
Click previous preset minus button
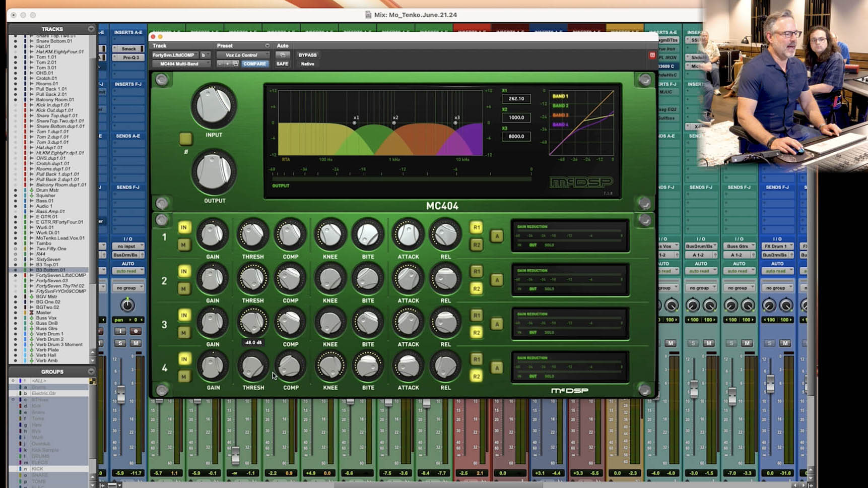coord(220,64)
